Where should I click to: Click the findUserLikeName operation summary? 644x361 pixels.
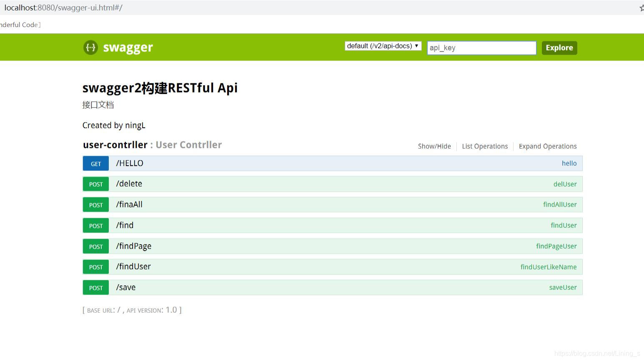pyautogui.click(x=549, y=267)
